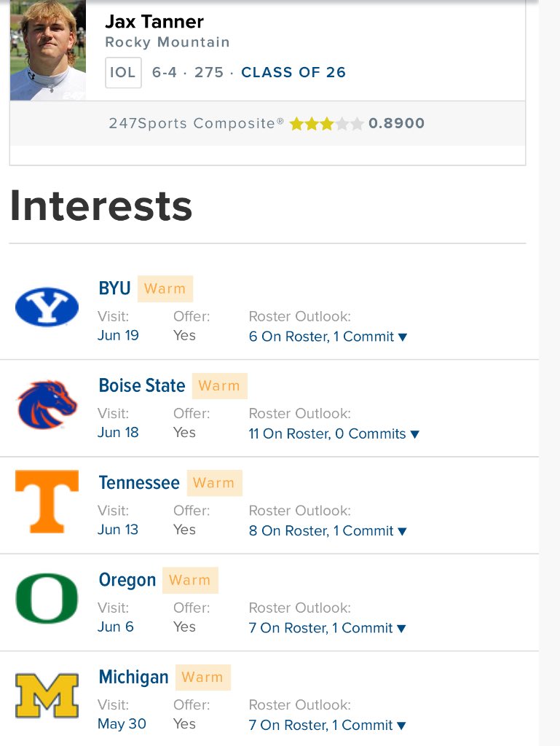Open Jax Tanner's profile photo
The height and width of the screenshot is (746, 560).
[48, 50]
